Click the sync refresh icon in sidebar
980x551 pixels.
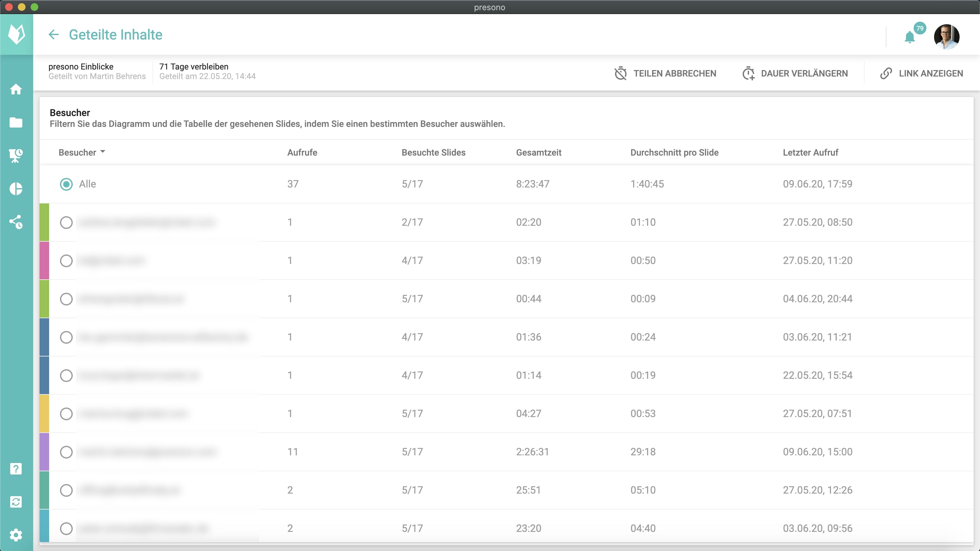click(16, 502)
